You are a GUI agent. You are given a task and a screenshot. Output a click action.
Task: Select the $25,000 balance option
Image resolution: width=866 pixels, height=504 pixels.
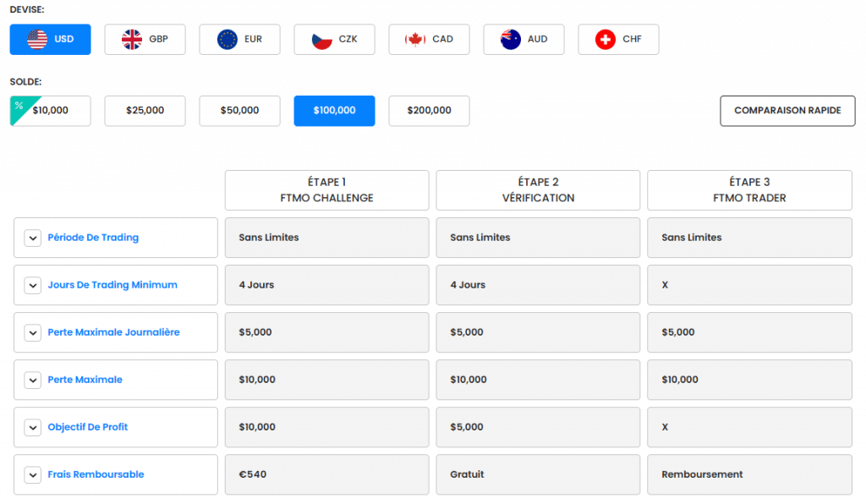point(145,111)
